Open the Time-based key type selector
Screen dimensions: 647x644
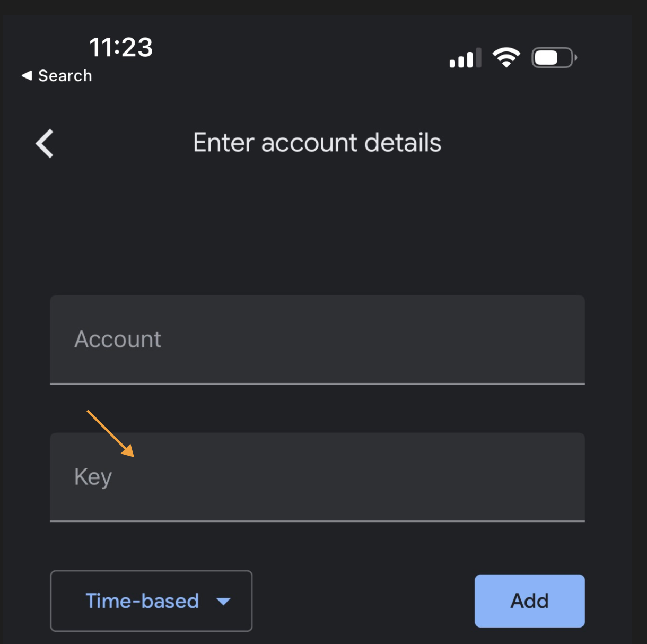[x=151, y=601]
